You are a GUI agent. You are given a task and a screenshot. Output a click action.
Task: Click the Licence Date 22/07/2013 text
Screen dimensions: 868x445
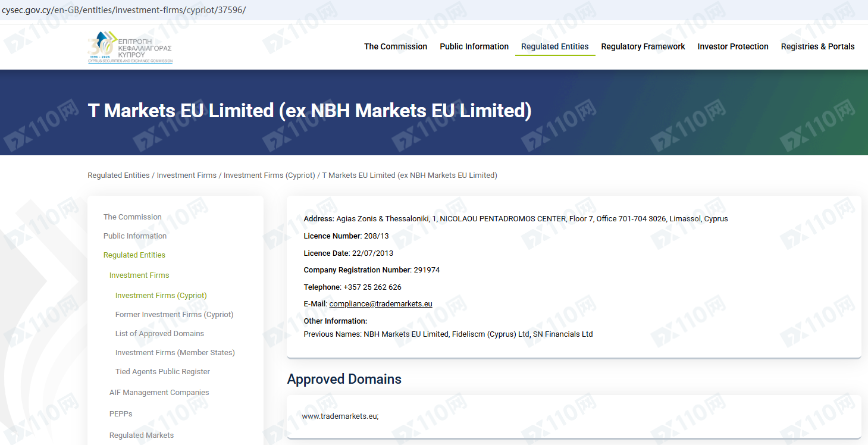pyautogui.click(x=349, y=253)
